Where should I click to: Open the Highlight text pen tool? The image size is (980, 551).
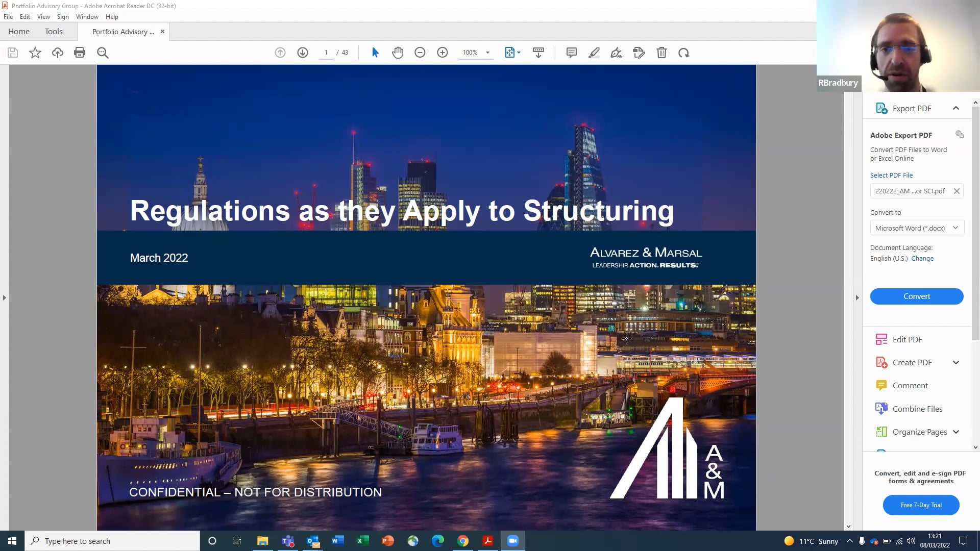tap(594, 53)
